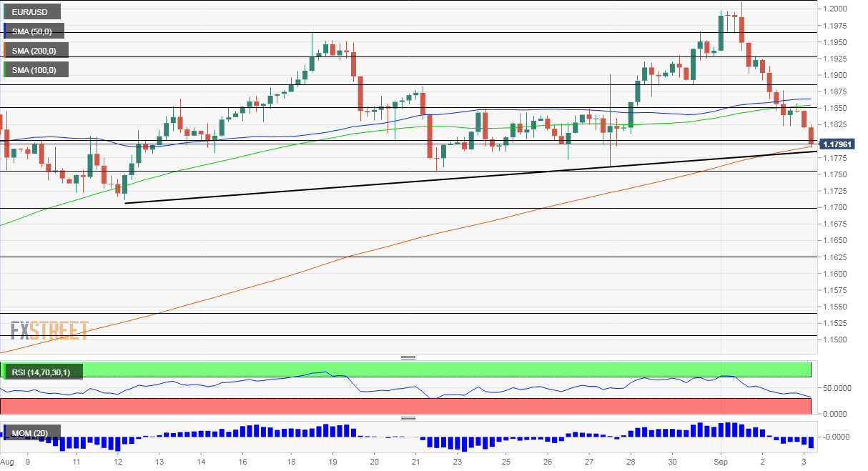Click the 1.1525 price axis label
The image size is (868, 471).
835,323
